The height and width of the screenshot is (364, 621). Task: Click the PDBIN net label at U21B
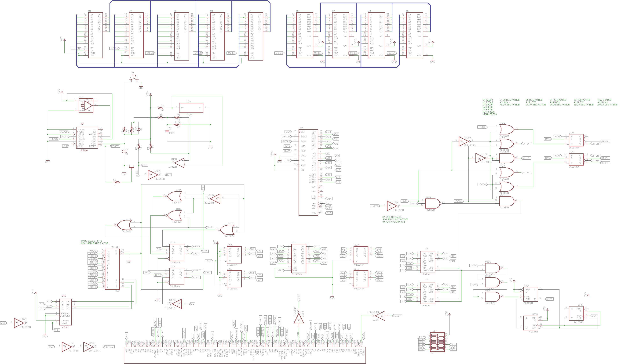point(196,278)
